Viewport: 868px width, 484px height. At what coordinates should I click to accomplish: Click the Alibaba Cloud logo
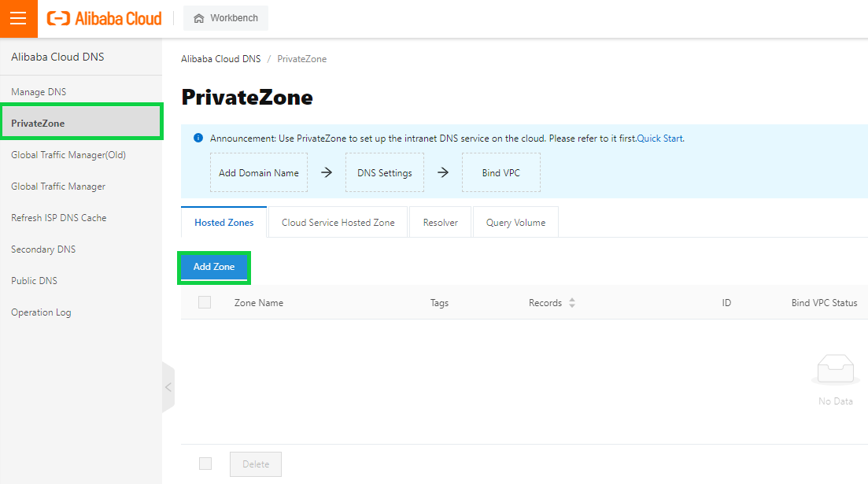(105, 18)
